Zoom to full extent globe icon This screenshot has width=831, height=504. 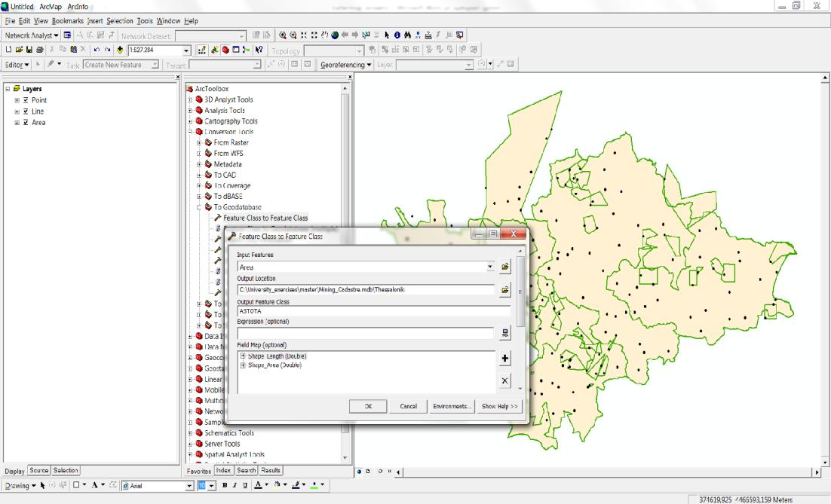[x=335, y=35]
